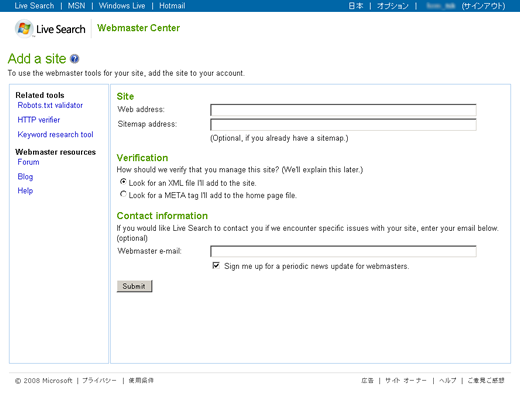Viewport: 520px width, 399px height.
Task: Click the Live Search logo
Action: click(x=50, y=29)
